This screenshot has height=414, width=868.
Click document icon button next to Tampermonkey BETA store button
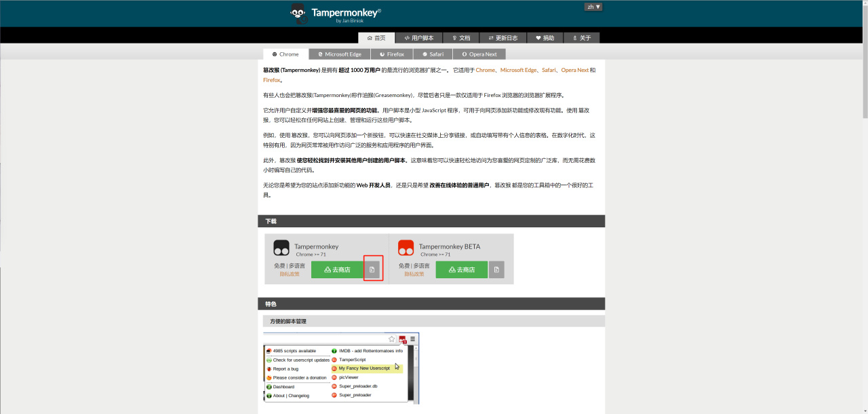496,269
